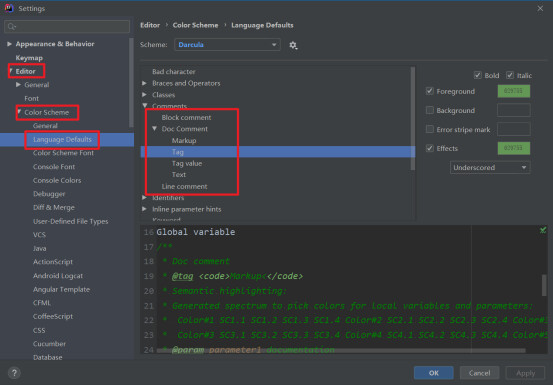Click the IntelliJ logo in title bar
Viewport: 553px width, 386px height.
click(9, 8)
